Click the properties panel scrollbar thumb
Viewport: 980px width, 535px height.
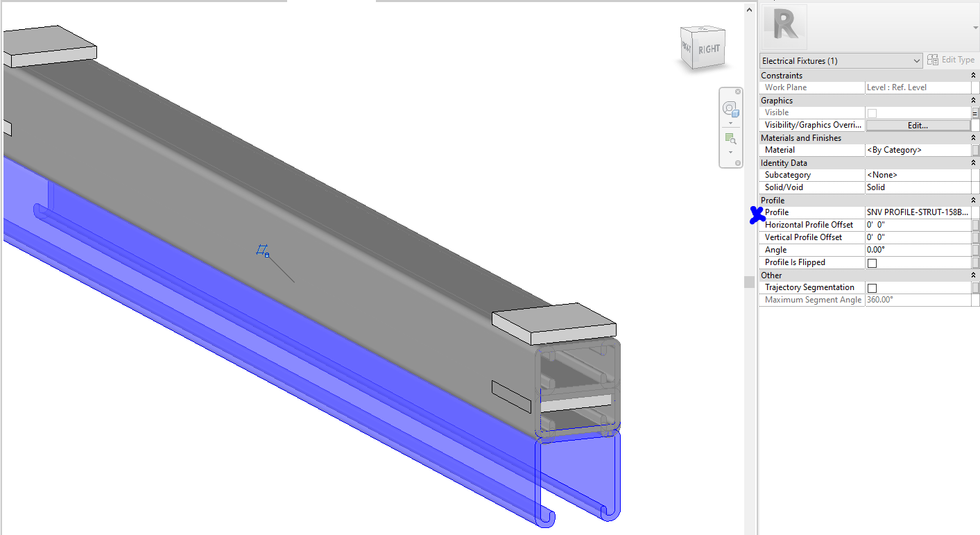point(749,282)
